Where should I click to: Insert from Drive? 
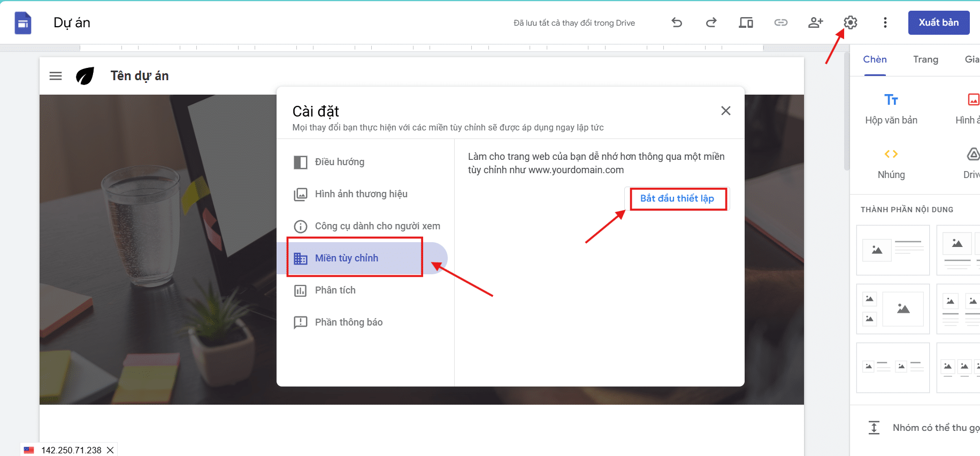(972, 164)
